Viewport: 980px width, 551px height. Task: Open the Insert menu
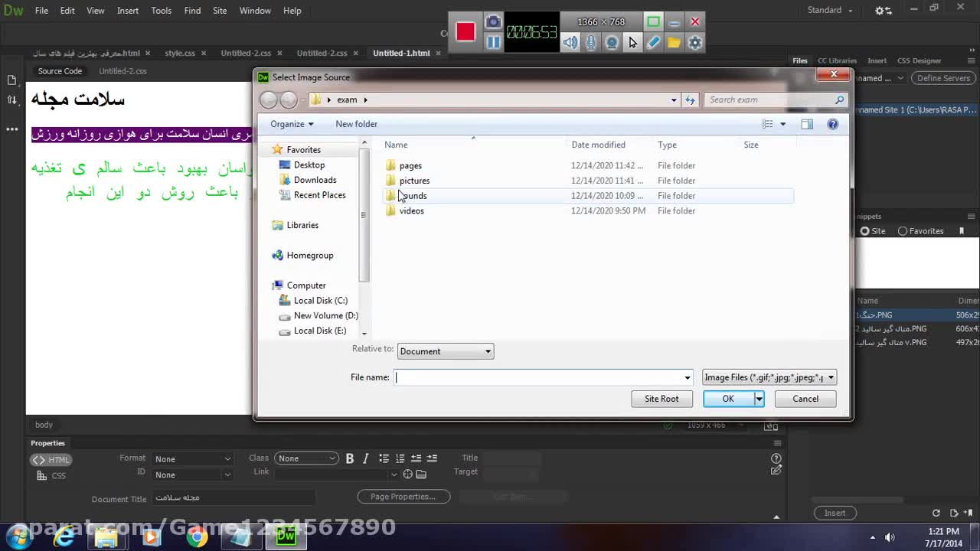128,11
